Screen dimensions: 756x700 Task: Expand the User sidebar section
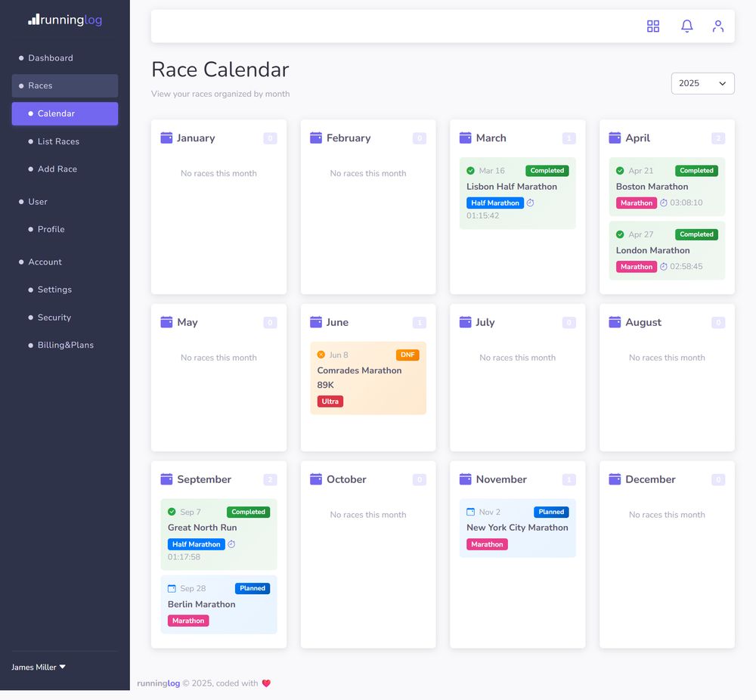click(x=64, y=202)
